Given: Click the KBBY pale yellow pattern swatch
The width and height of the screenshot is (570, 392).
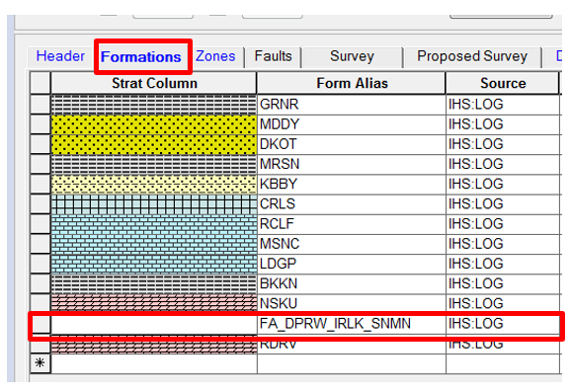Looking at the screenshot, I should coord(154,185).
